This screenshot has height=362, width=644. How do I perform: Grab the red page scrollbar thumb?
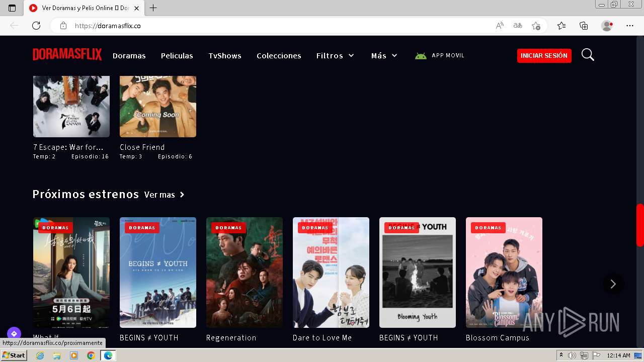[x=640, y=225]
